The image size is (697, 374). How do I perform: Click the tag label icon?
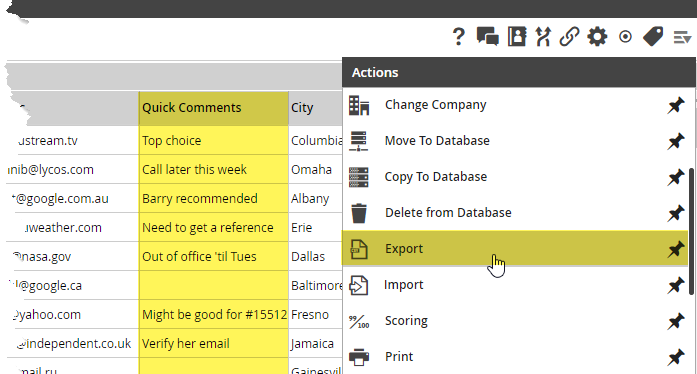[x=653, y=36]
